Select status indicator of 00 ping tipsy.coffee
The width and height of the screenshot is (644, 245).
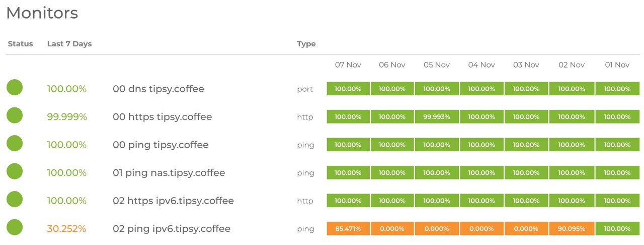15,143
